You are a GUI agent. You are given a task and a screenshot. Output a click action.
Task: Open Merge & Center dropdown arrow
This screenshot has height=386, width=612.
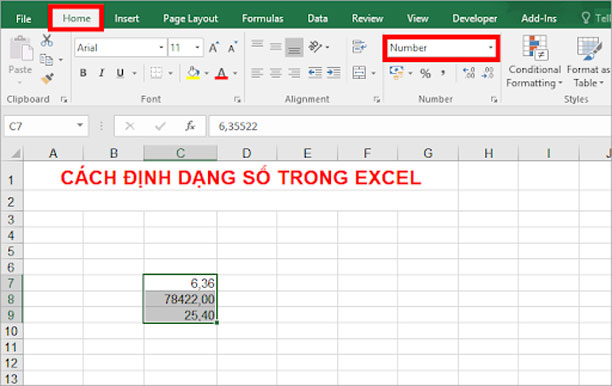tap(374, 73)
